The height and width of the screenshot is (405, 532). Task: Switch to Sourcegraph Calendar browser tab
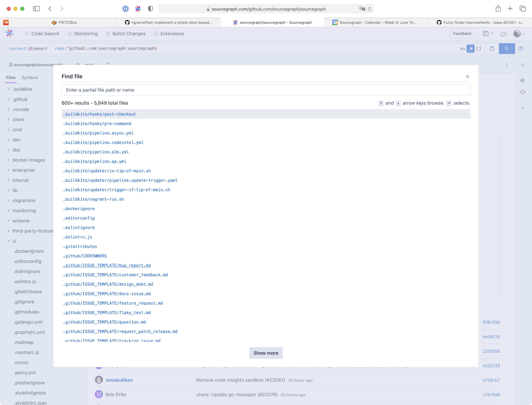click(x=376, y=22)
